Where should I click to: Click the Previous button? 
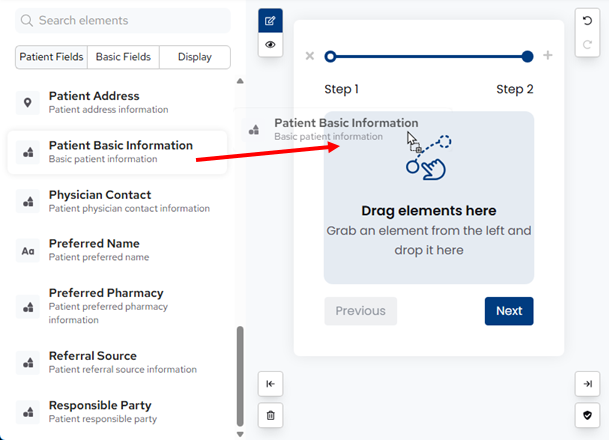360,311
